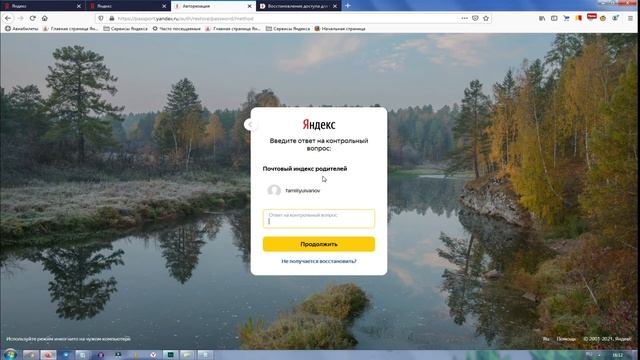Open the Firefox hamburger menu
640x360 pixels.
[630, 18]
